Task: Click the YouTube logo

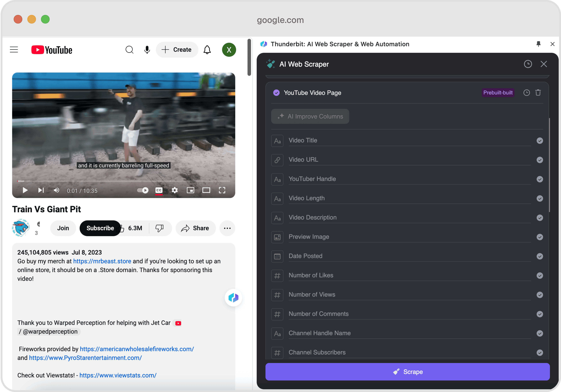Action: click(x=52, y=50)
